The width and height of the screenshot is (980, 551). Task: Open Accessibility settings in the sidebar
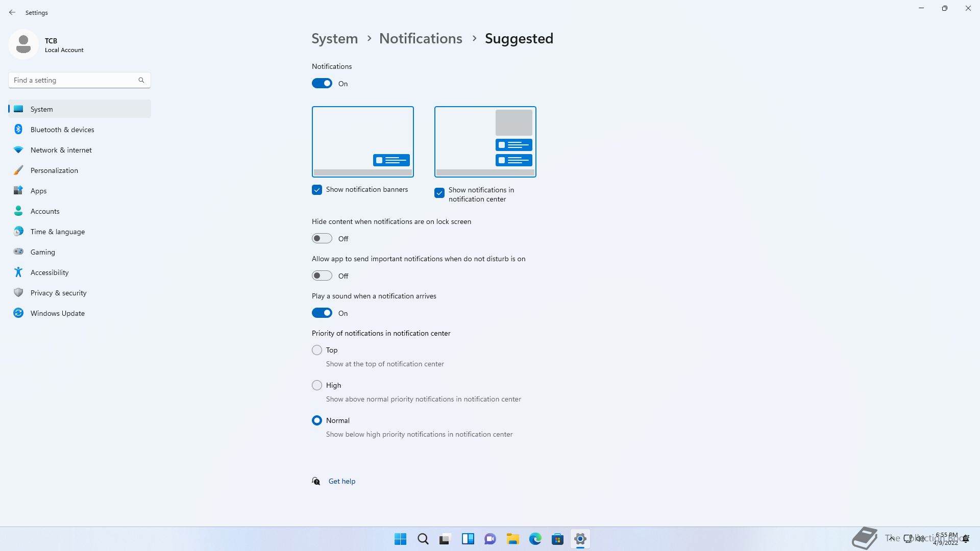pos(49,272)
